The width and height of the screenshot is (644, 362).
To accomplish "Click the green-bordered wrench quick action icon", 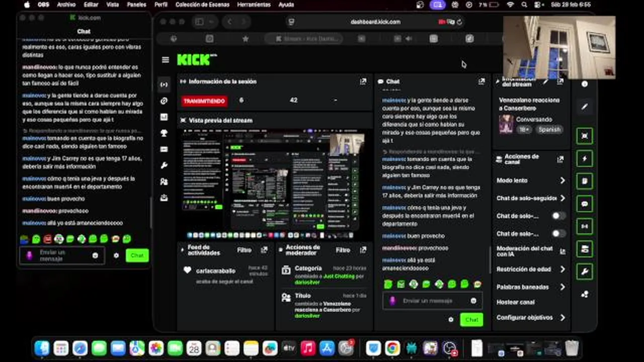I will click(584, 271).
